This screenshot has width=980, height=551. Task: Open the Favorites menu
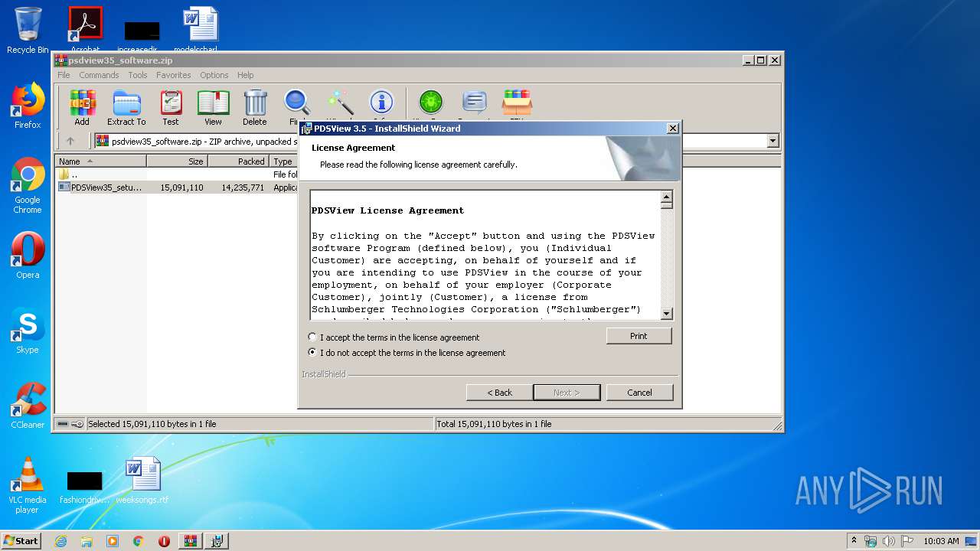[174, 75]
